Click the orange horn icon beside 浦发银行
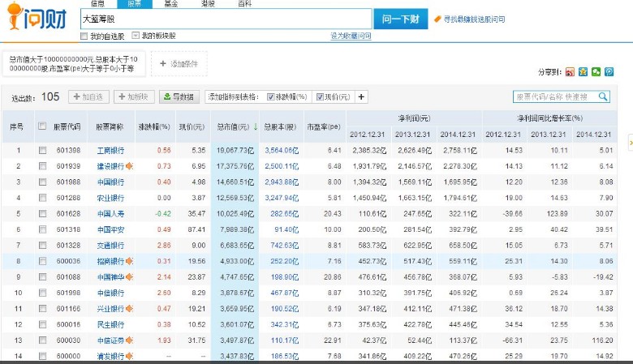This screenshot has height=364, width=633. pos(129,357)
